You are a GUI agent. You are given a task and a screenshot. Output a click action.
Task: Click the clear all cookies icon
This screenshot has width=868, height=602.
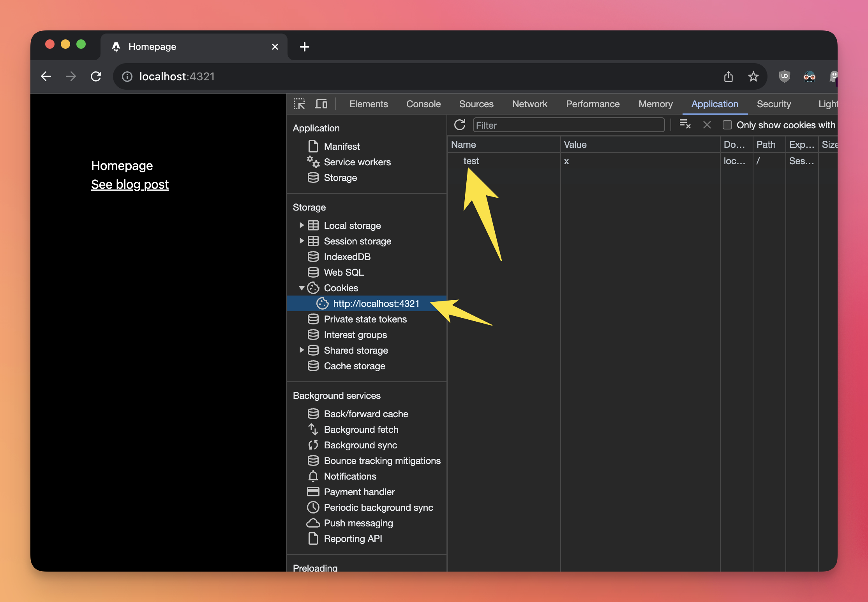point(685,125)
